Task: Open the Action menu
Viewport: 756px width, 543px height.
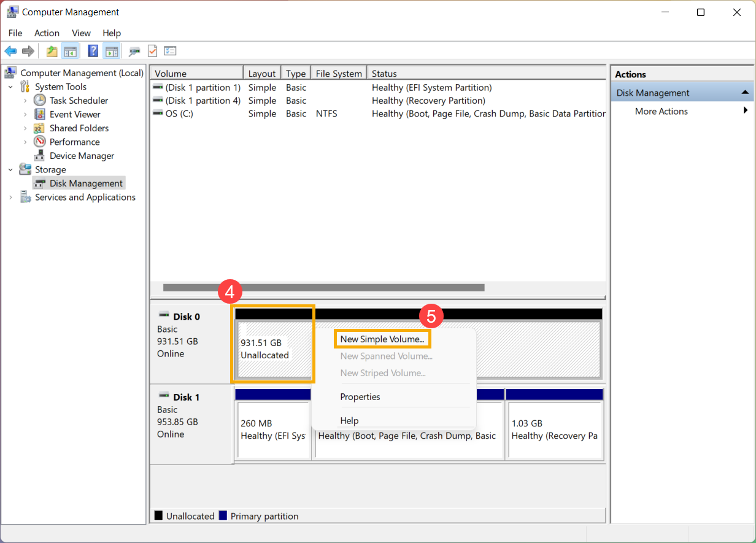Action: (47, 33)
